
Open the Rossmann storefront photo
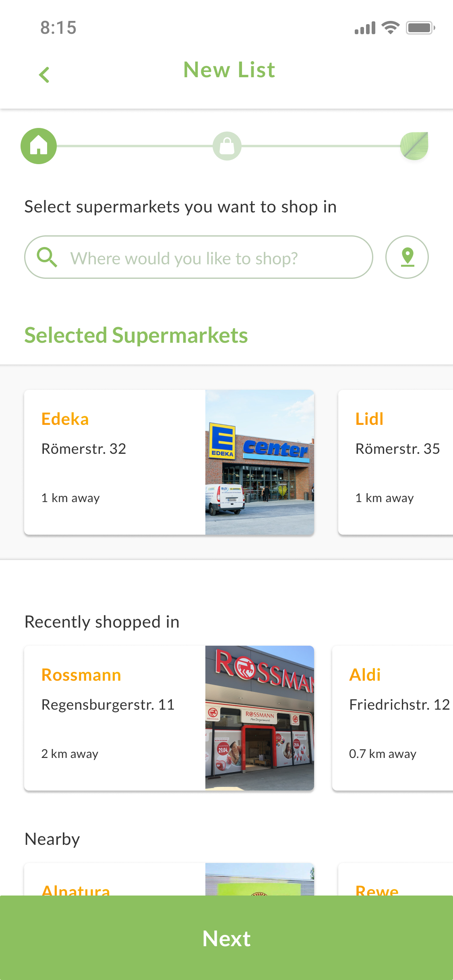click(x=260, y=718)
